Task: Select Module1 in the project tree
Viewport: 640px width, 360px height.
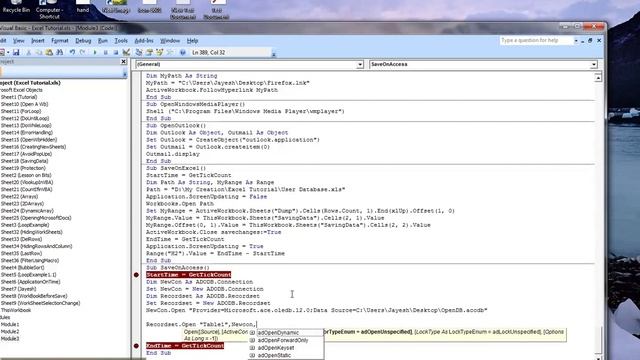Action: point(10,324)
